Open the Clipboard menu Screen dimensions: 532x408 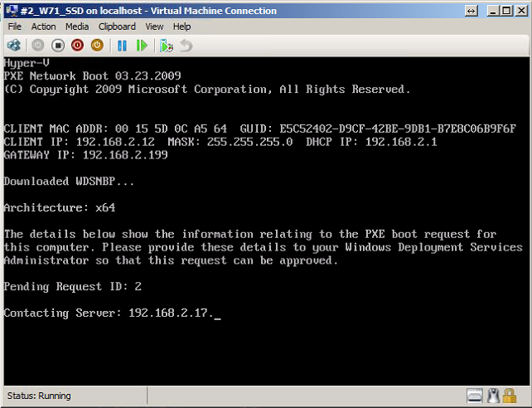pos(117,27)
